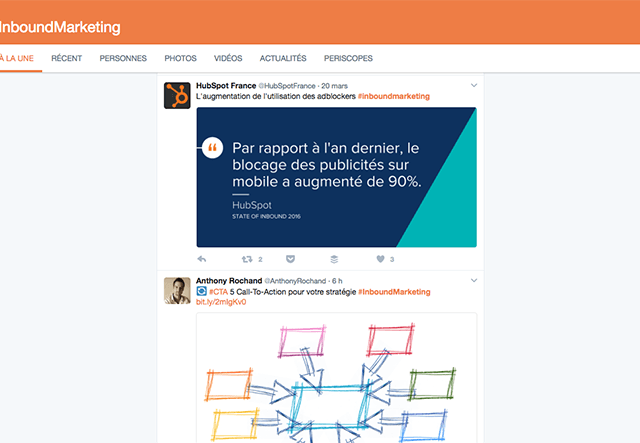The width and height of the screenshot is (640, 443).
Task: Click the InboundMarketing search heading
Action: 60,27
